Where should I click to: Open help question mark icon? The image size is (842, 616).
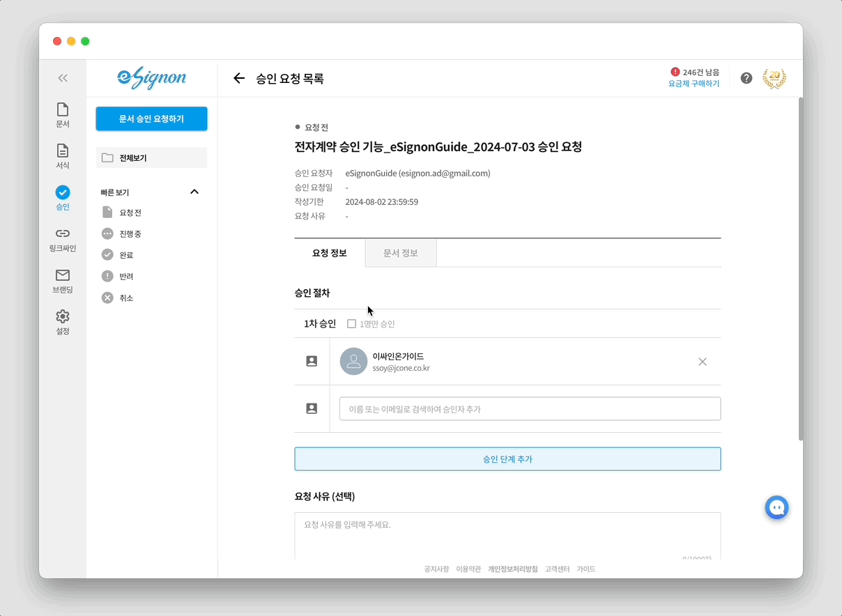747,78
